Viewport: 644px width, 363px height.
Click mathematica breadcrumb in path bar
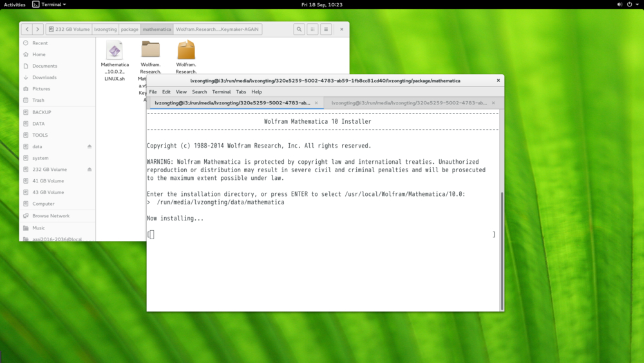click(x=157, y=29)
